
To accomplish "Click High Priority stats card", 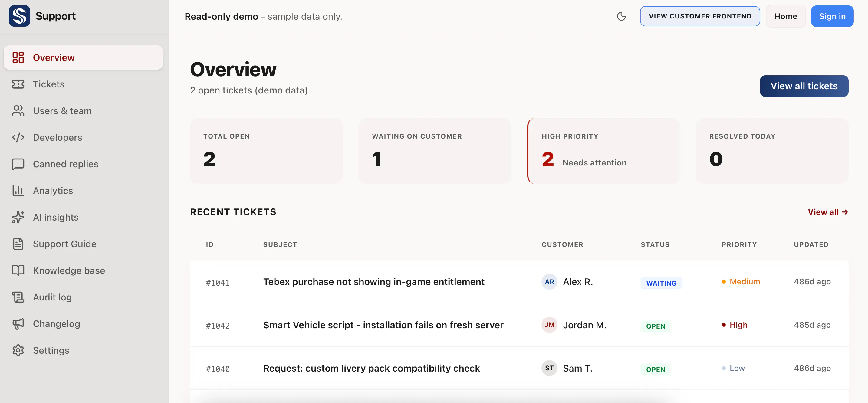I will pyautogui.click(x=603, y=151).
